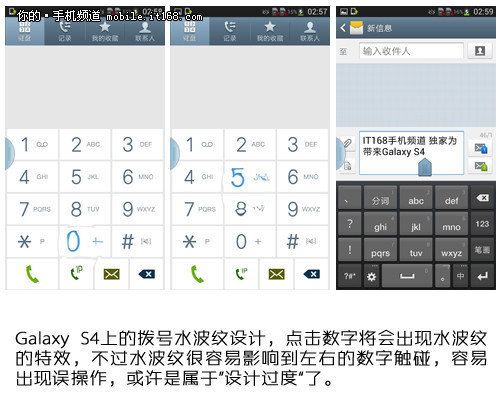Pull the blue side handle in left dialer
The height and width of the screenshot is (400, 500).
[10, 153]
